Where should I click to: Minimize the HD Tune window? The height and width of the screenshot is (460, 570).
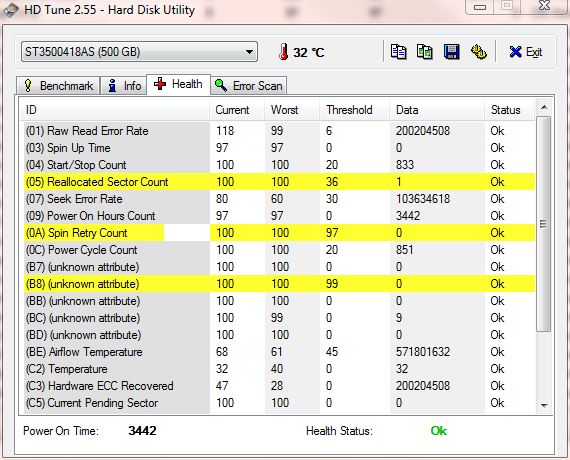click(480, 7)
